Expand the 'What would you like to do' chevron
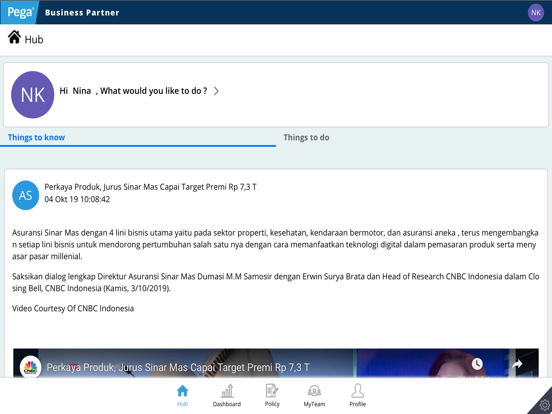 (x=216, y=91)
